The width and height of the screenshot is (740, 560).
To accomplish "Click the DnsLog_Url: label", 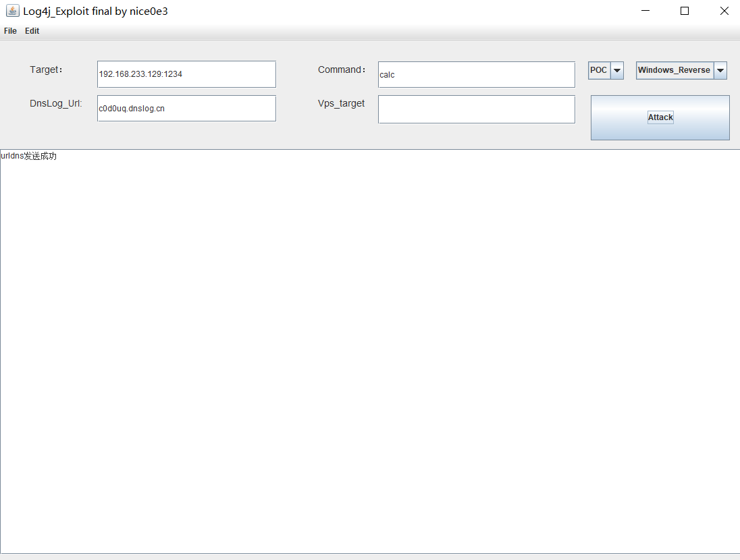I will tap(56, 104).
